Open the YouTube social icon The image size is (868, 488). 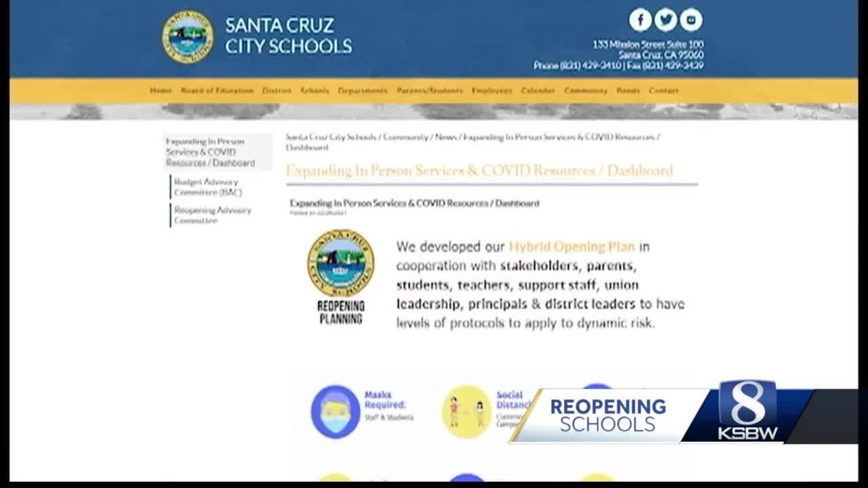691,20
